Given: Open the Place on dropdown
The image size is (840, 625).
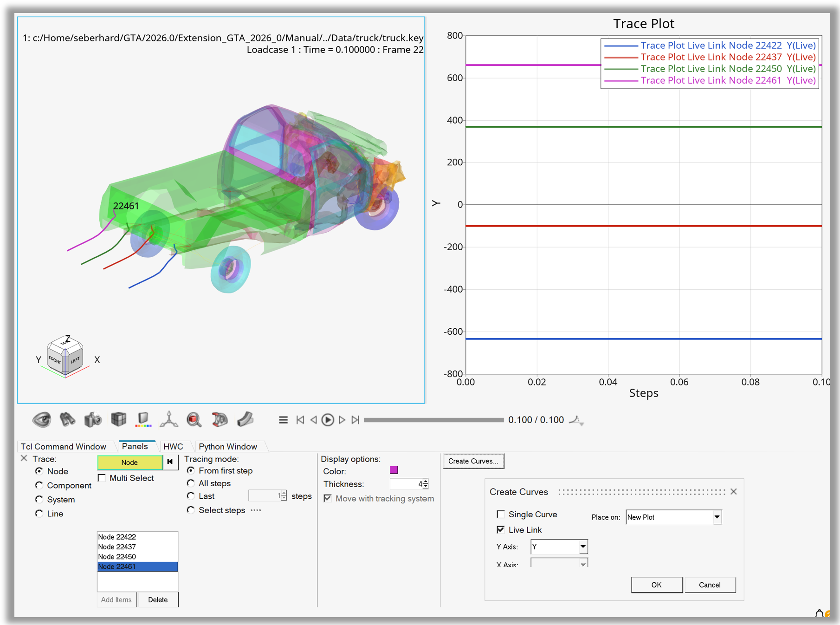Looking at the screenshot, I should (674, 517).
